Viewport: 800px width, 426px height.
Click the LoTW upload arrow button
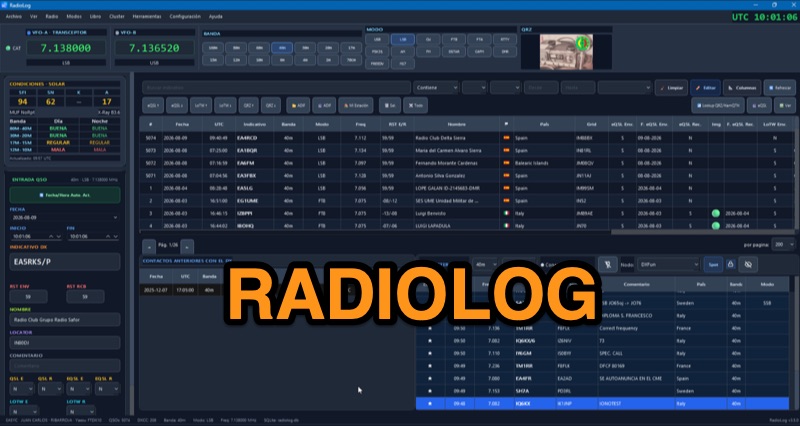(x=201, y=106)
